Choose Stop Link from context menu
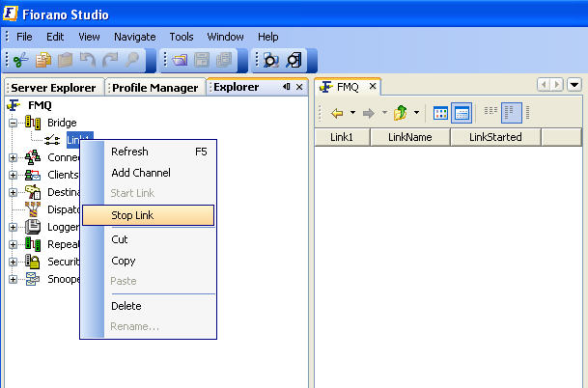 149,215
